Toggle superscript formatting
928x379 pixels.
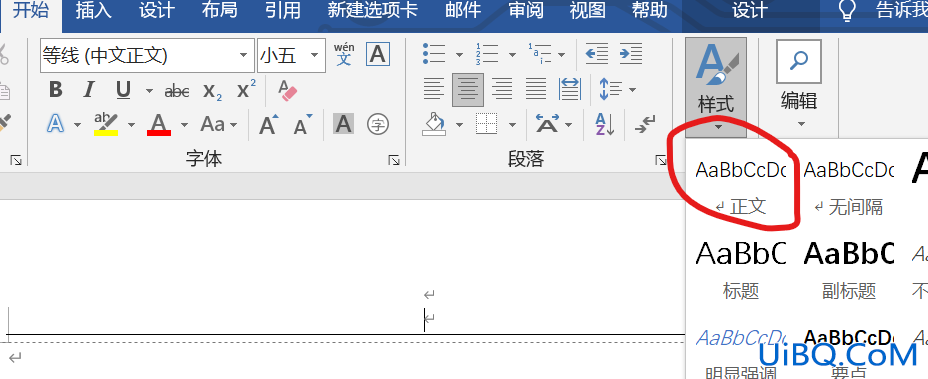(x=246, y=90)
